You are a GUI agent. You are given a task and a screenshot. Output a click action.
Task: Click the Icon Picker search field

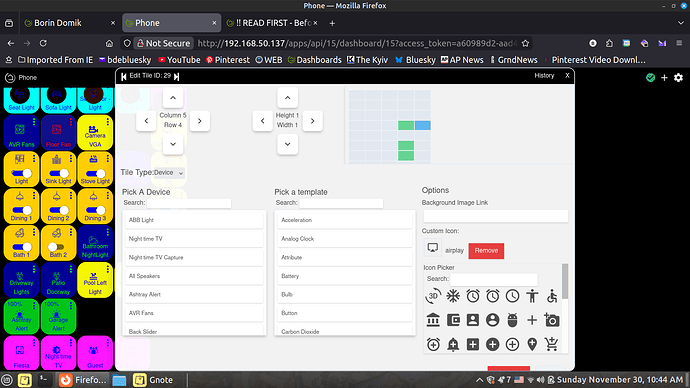pyautogui.click(x=494, y=279)
